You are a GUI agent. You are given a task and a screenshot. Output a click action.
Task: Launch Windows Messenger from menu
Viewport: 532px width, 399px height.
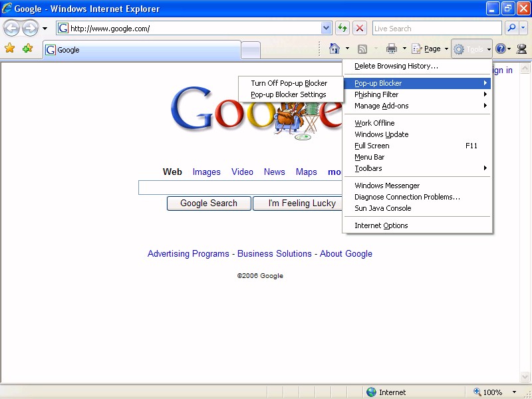point(418,186)
